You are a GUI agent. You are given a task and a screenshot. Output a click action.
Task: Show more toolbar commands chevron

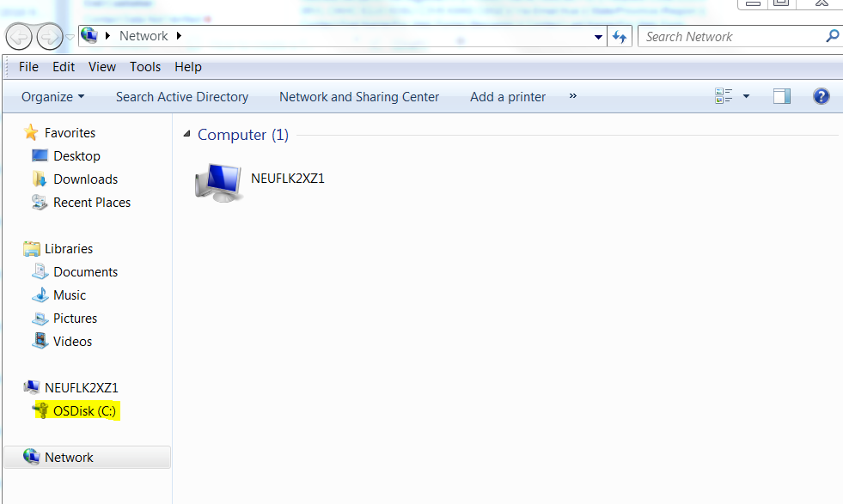572,95
